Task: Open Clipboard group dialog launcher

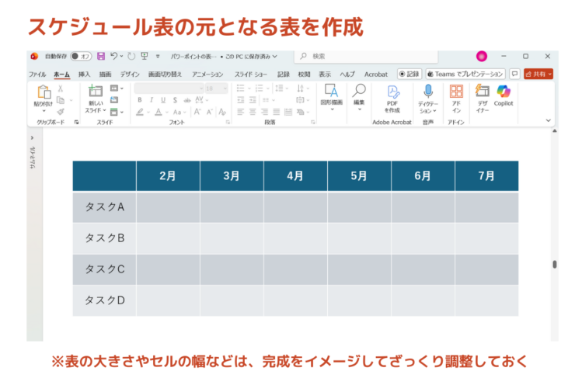Action: (x=76, y=123)
